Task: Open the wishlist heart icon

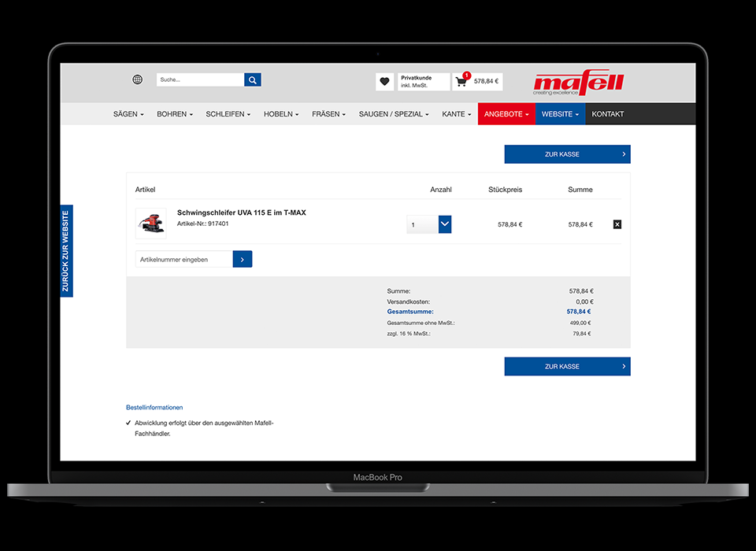Action: (384, 81)
